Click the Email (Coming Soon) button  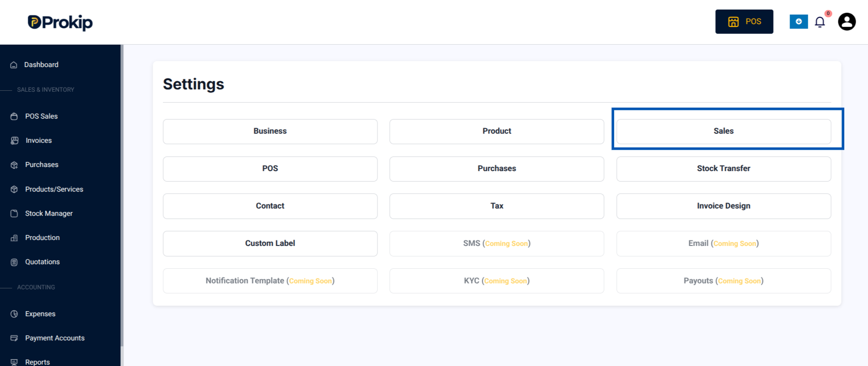pos(723,244)
